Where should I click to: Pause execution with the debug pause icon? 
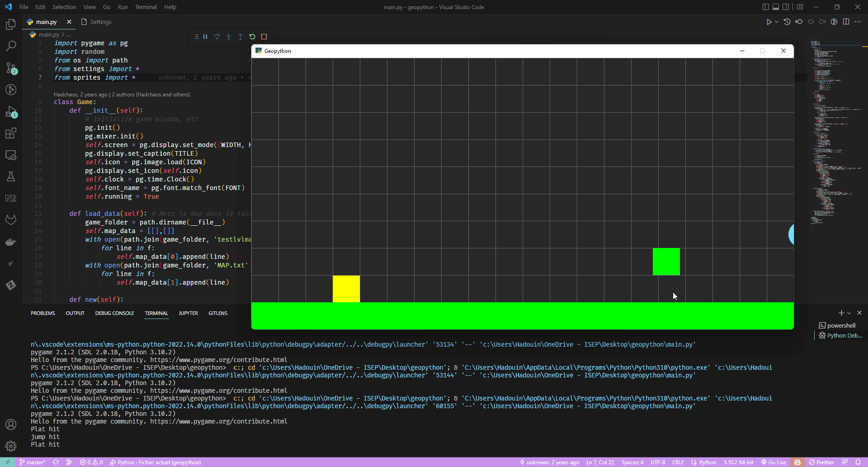[x=205, y=37]
